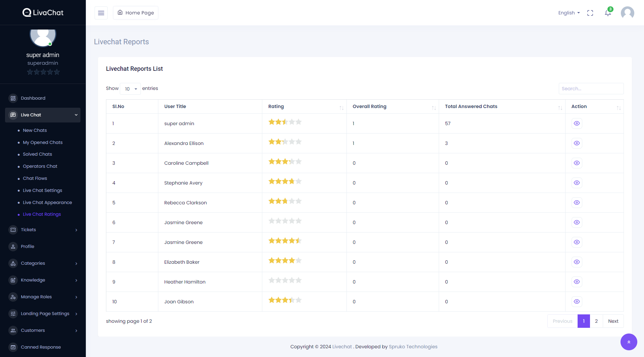Image resolution: width=644 pixels, height=357 pixels.
Task: Open the English language dropdown
Action: pyautogui.click(x=569, y=13)
